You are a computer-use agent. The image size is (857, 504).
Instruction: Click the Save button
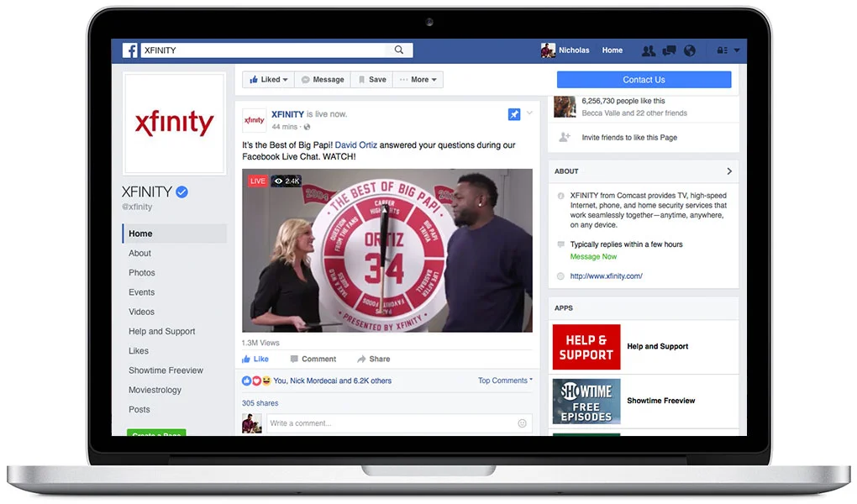click(x=371, y=79)
